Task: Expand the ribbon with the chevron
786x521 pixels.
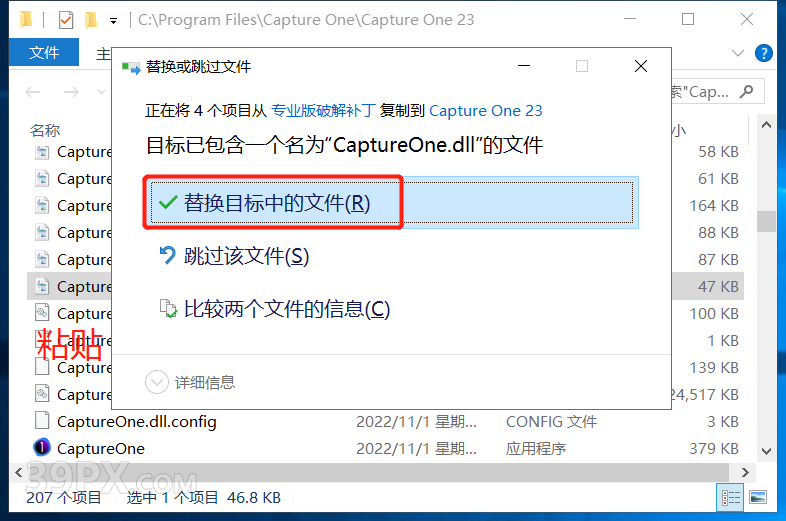Action: pos(737,53)
